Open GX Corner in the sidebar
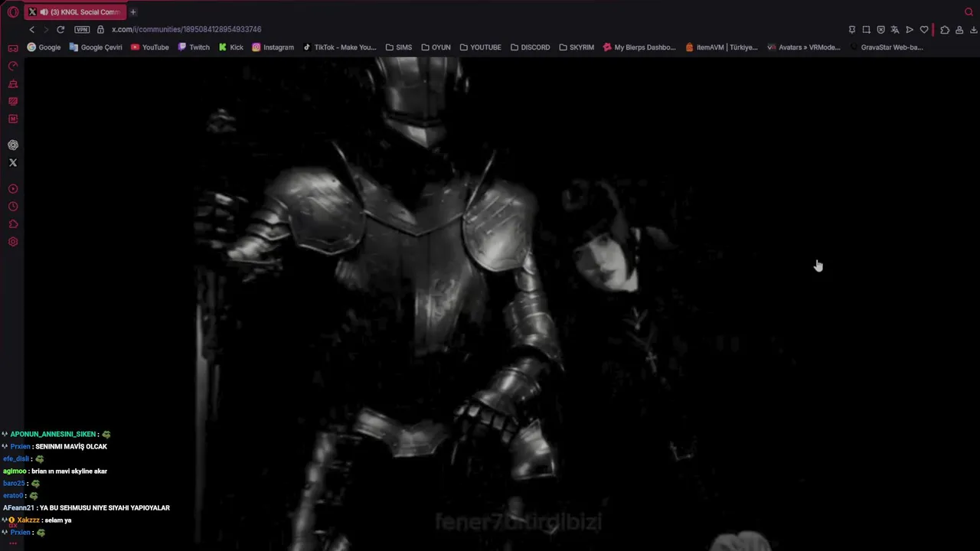Viewport: 980px width, 551px height. pos(13,48)
